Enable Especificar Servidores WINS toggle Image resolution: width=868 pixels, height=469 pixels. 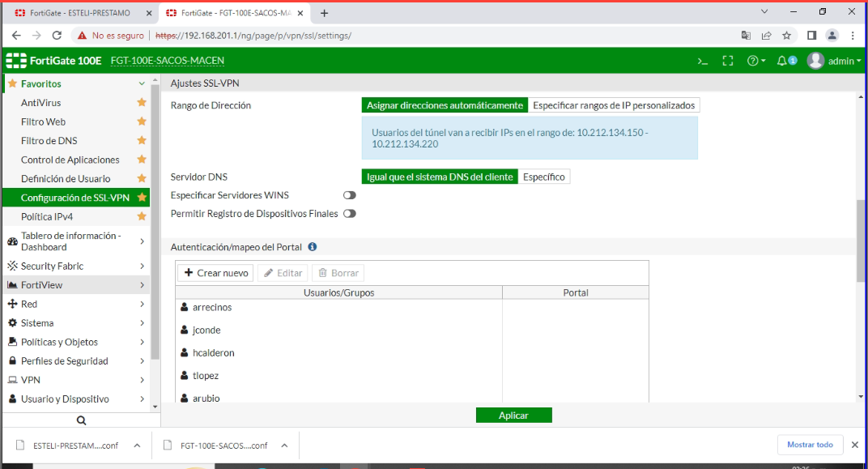[x=350, y=195]
